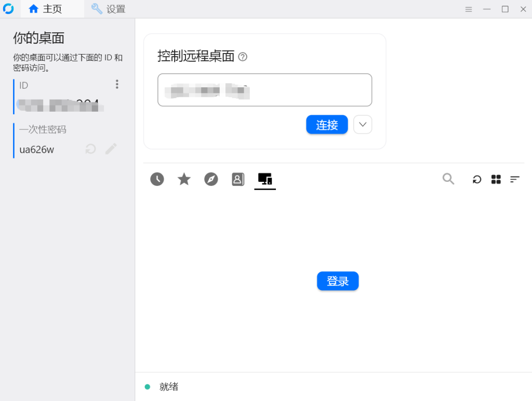The image size is (532, 401).
Task: Open the three-dot menu beside ID
Action: pos(117,84)
